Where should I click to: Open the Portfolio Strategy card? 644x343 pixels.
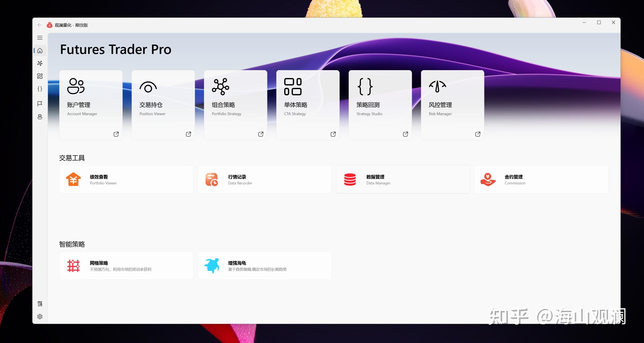[235, 105]
